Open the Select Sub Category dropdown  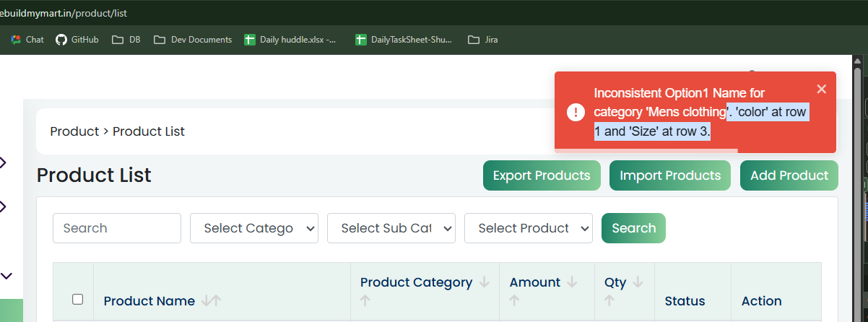click(x=391, y=228)
